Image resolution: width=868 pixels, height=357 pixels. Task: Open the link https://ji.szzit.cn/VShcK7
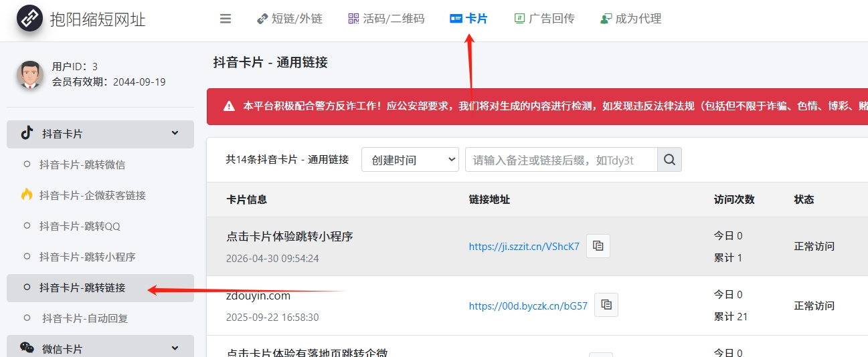(x=524, y=246)
